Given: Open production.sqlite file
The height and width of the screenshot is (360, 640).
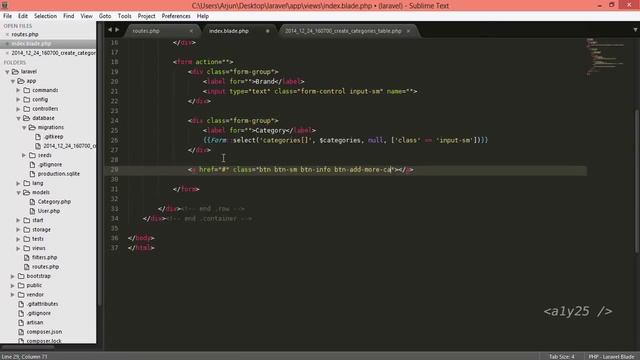Looking at the screenshot, I should coord(58,174).
